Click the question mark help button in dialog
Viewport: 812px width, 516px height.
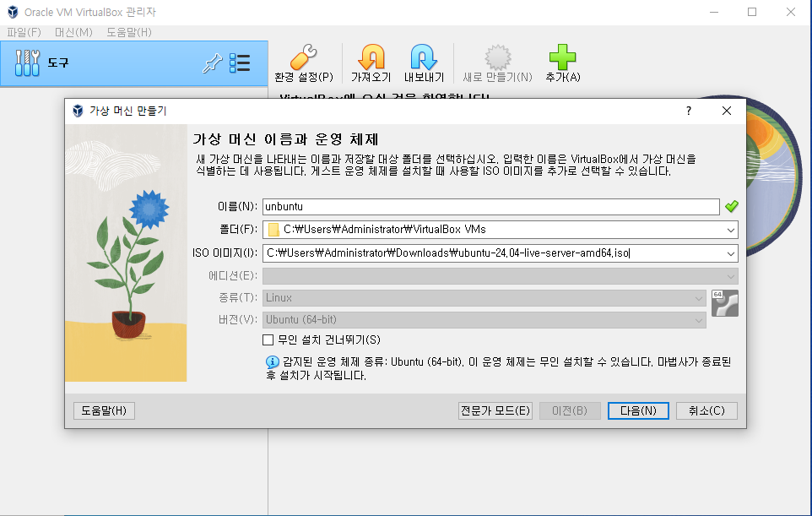point(689,111)
